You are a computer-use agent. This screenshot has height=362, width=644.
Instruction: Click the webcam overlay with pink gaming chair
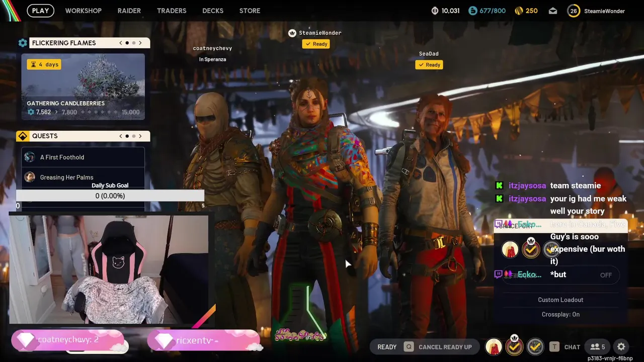pyautogui.click(x=109, y=269)
